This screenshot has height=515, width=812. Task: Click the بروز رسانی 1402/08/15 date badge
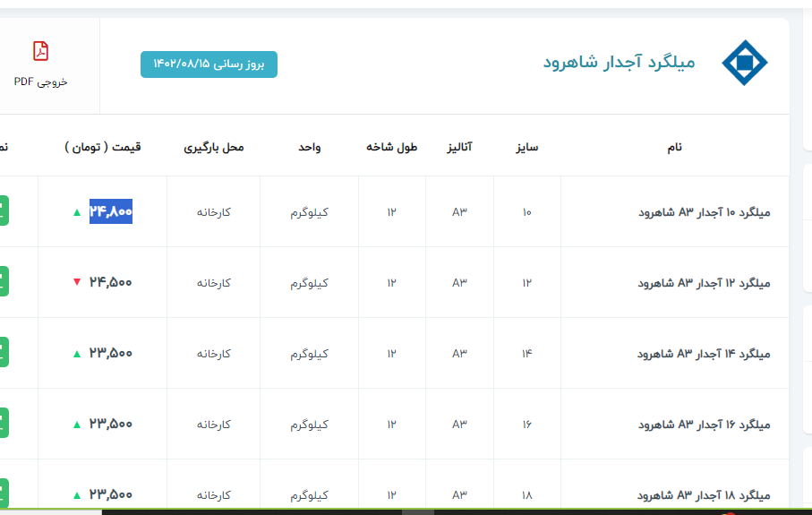209,64
